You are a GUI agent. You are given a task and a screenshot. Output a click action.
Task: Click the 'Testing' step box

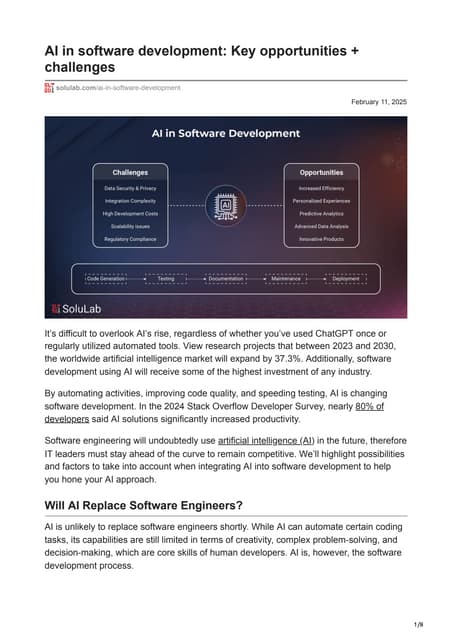[166, 279]
